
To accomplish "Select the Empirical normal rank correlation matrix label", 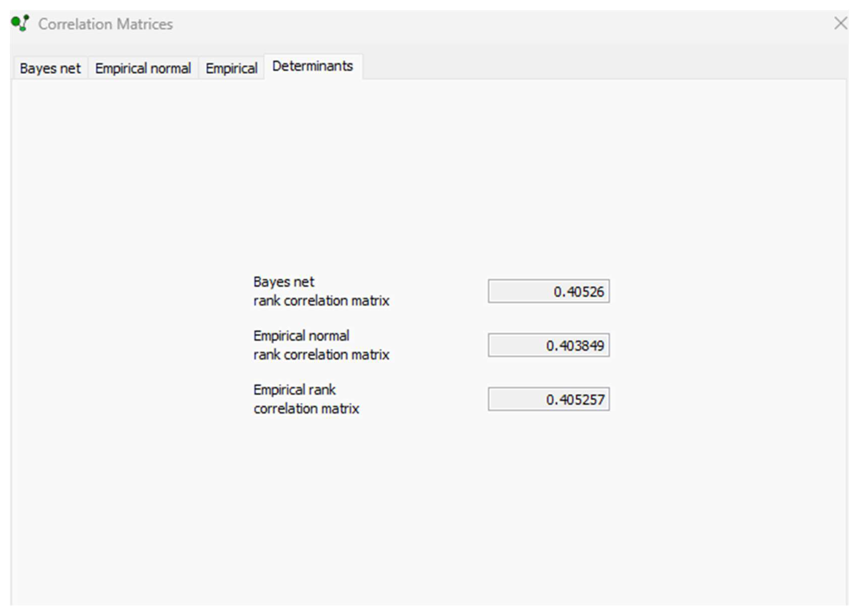I will 321,345.
